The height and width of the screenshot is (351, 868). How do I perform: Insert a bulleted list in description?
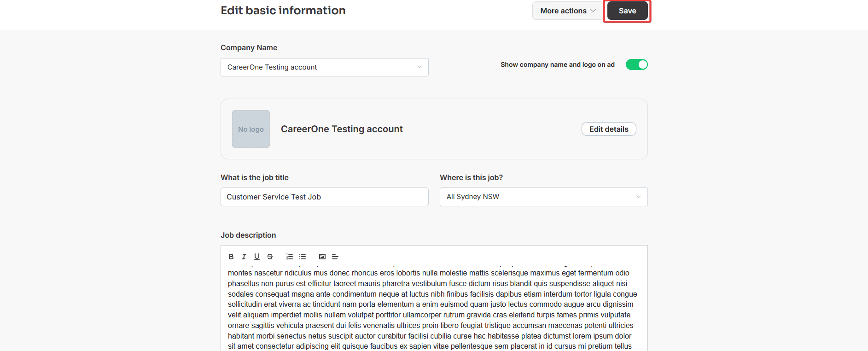click(x=303, y=257)
